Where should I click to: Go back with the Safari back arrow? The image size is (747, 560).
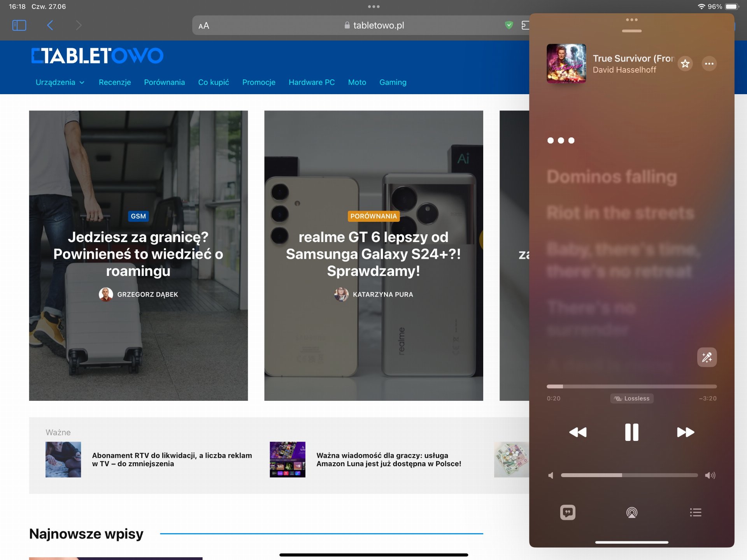[50, 25]
